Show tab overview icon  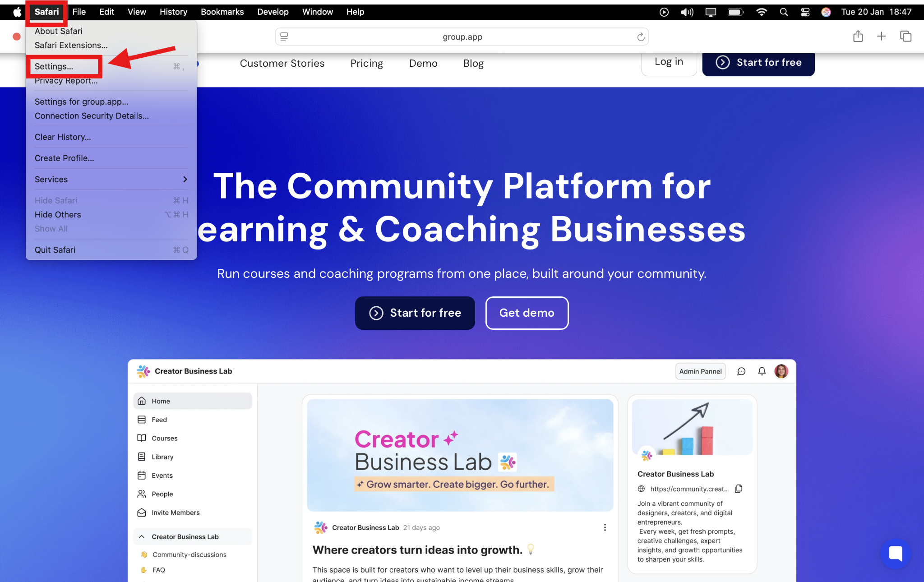coord(906,37)
